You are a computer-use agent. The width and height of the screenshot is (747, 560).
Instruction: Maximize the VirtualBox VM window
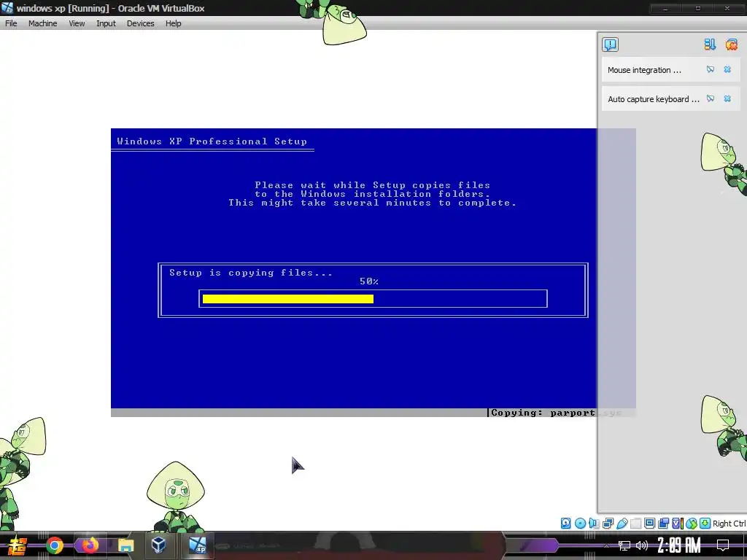pos(698,8)
